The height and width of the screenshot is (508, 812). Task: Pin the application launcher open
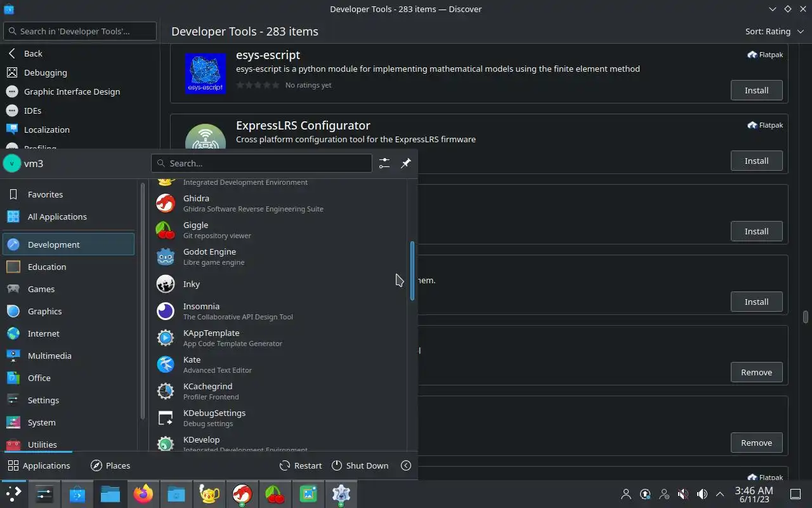coord(406,163)
